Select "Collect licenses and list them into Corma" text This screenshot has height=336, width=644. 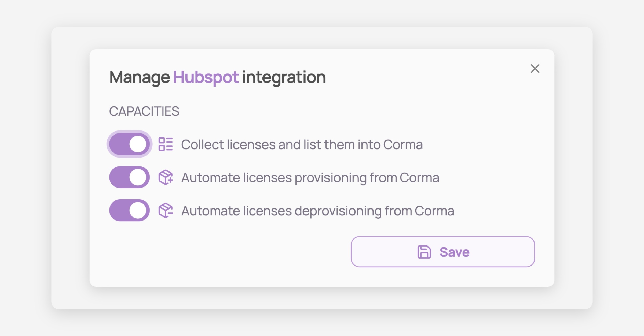pos(302,145)
